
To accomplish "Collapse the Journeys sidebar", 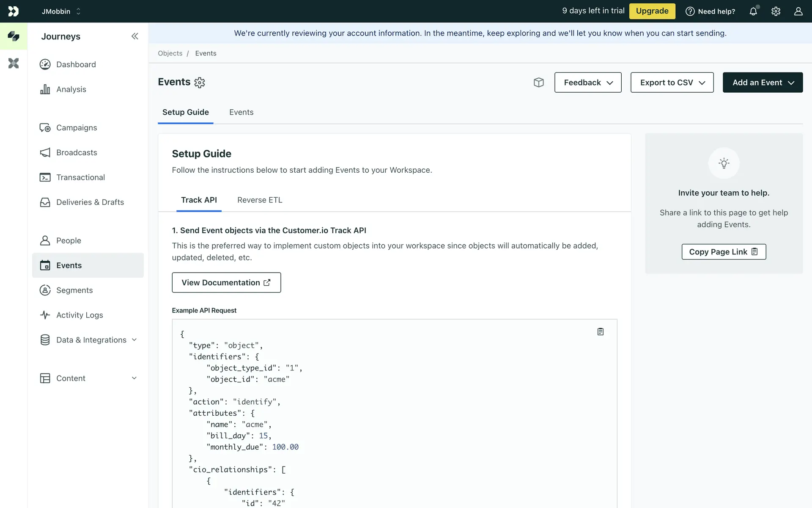I will (134, 36).
